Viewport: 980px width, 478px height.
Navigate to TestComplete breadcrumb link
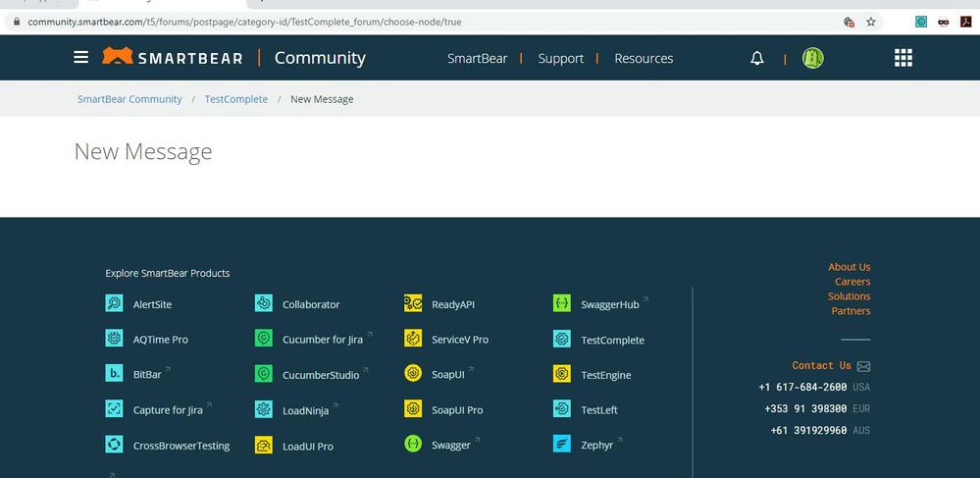[x=235, y=99]
